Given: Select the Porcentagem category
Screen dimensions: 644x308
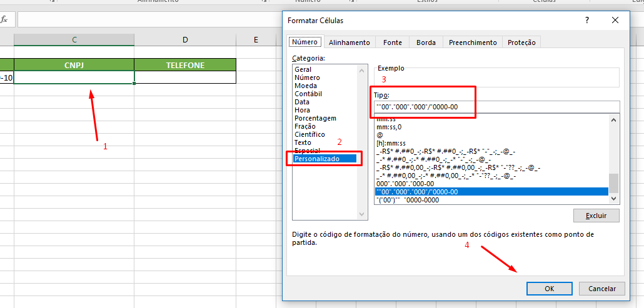Looking at the screenshot, I should (x=315, y=118).
